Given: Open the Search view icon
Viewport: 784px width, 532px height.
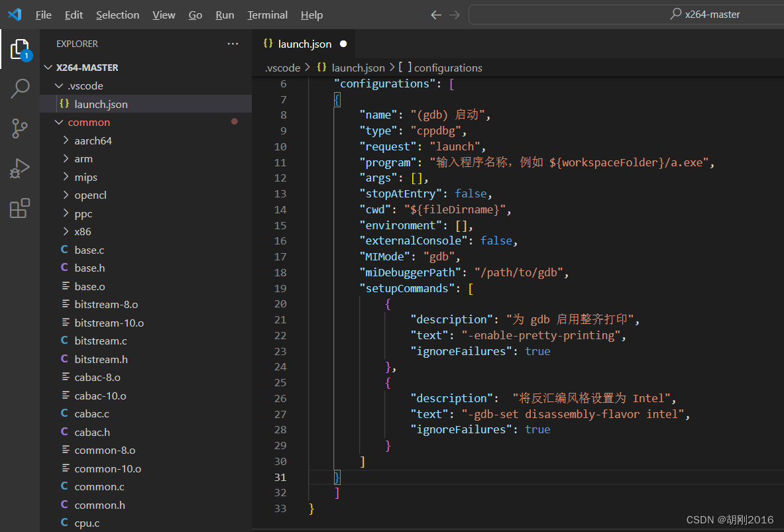Looking at the screenshot, I should click(20, 89).
